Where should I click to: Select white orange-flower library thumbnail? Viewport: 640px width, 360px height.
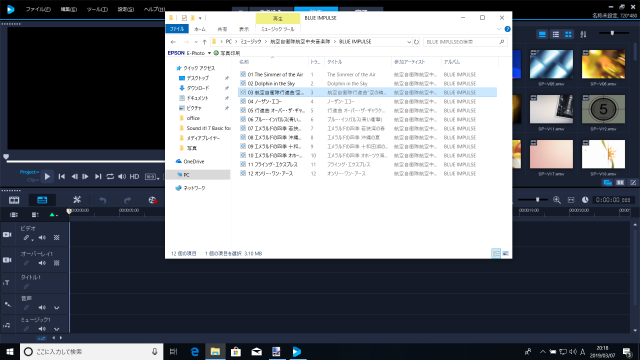click(603, 154)
